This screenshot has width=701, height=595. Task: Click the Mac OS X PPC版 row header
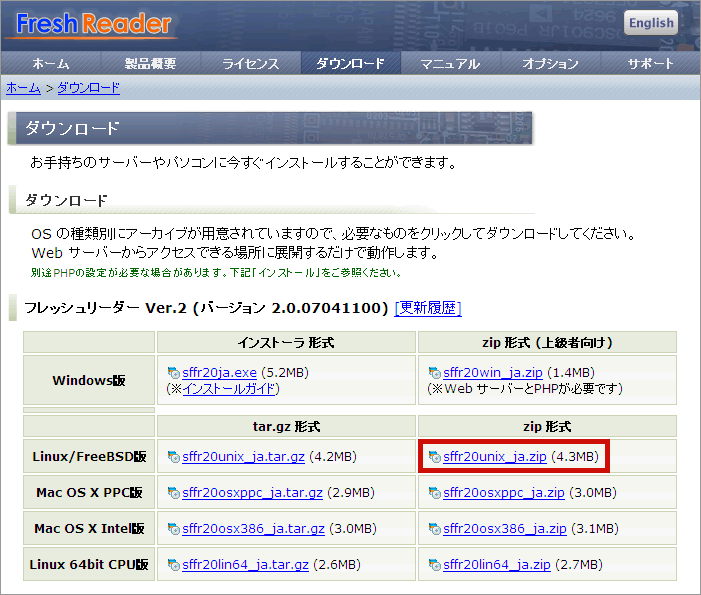coord(89,493)
